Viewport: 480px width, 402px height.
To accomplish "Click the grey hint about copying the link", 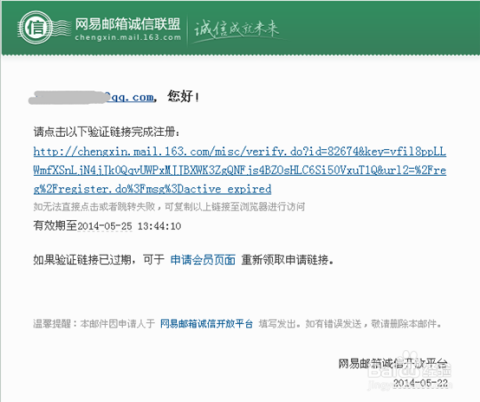I will click(169, 207).
